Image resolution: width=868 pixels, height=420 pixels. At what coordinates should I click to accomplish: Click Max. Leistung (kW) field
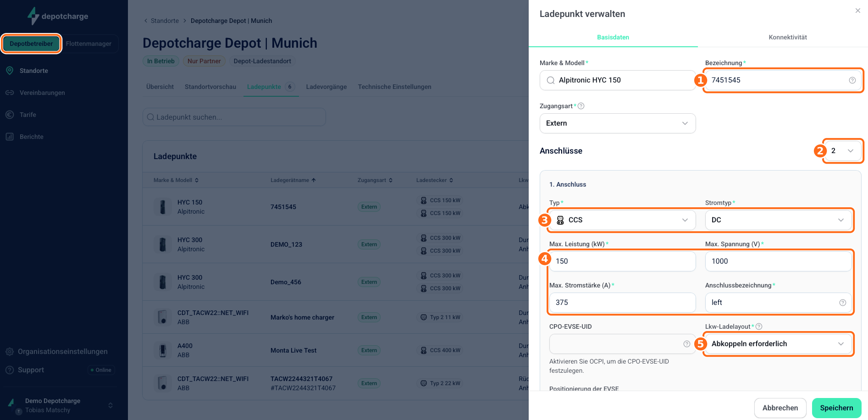click(622, 261)
